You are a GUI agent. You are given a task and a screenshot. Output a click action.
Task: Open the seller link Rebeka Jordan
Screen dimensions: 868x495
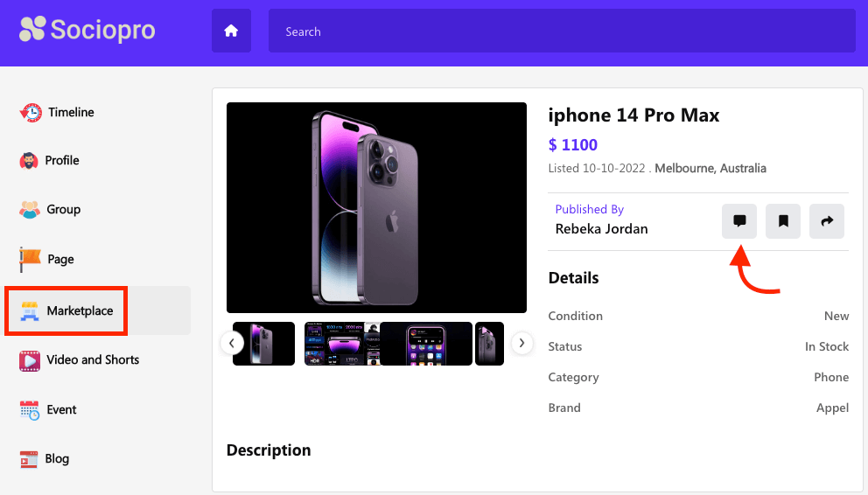601,229
